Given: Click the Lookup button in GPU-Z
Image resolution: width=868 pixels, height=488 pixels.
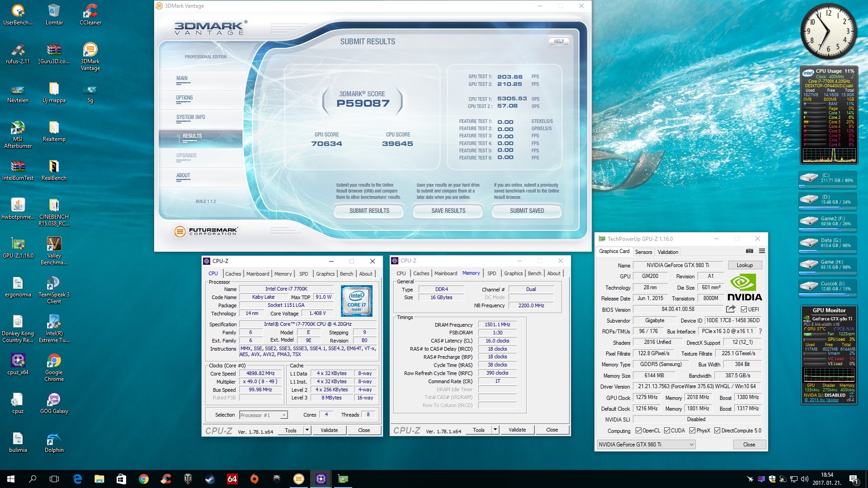Looking at the screenshot, I should pyautogui.click(x=745, y=265).
